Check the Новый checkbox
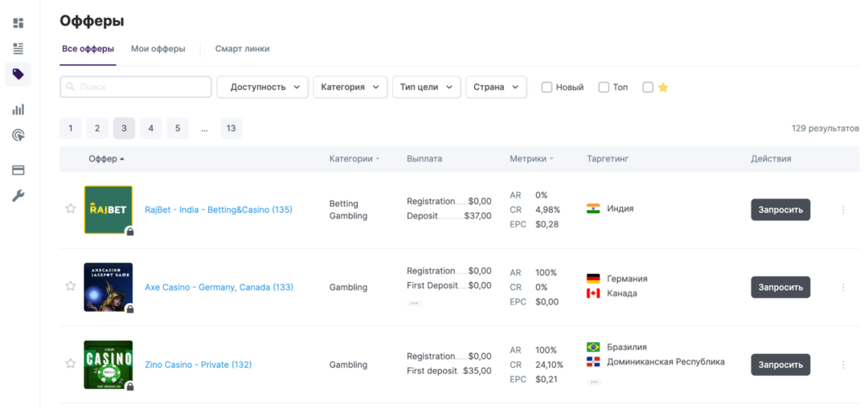This screenshot has height=408, width=868. pos(547,88)
